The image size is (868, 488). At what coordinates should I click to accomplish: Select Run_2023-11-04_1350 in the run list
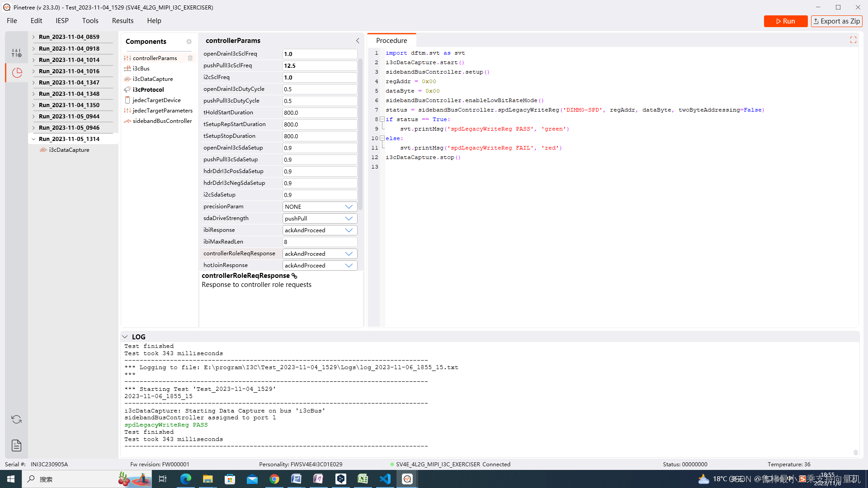(69, 105)
